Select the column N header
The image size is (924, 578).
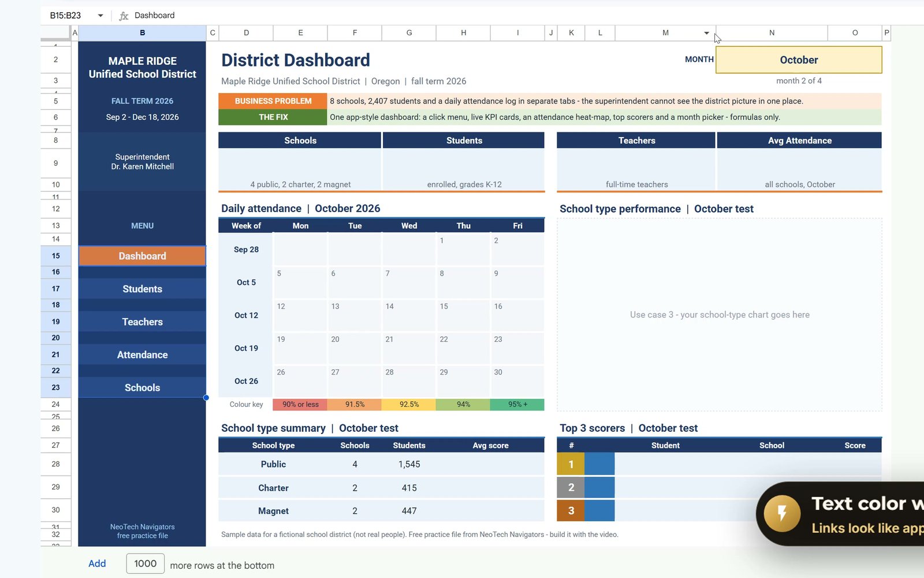click(772, 33)
